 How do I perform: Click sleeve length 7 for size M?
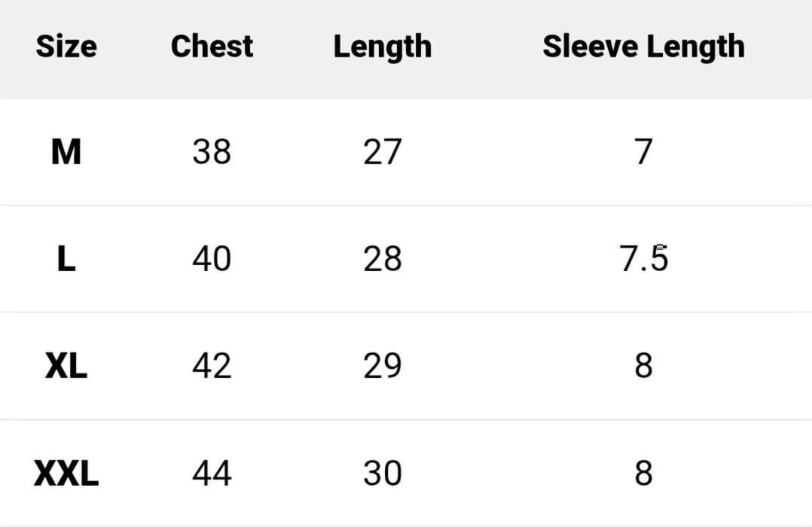click(643, 153)
